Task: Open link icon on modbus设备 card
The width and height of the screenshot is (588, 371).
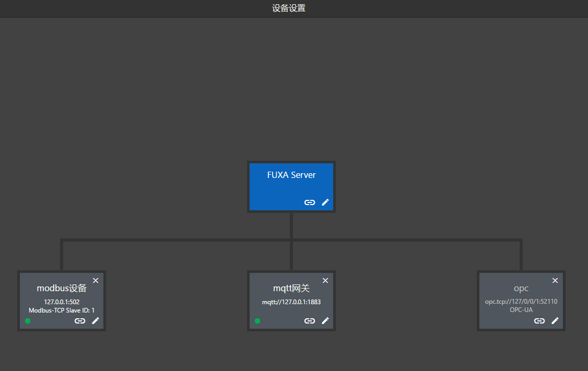Action: (80, 321)
